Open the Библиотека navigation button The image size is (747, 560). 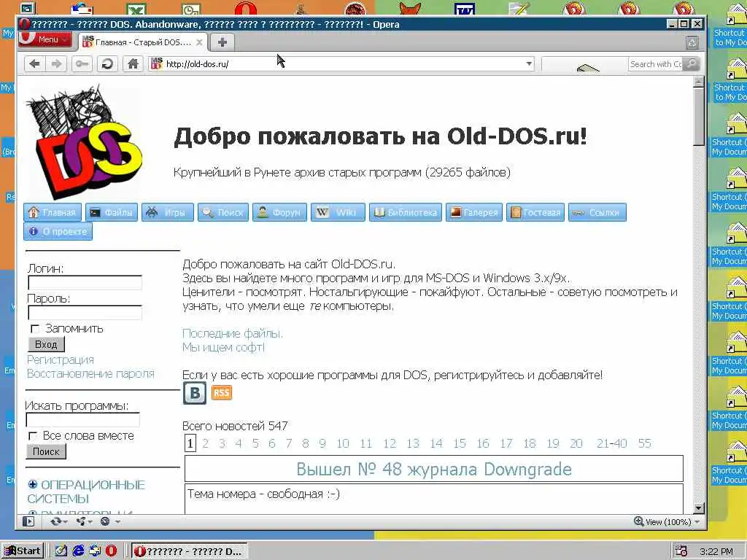[406, 212]
